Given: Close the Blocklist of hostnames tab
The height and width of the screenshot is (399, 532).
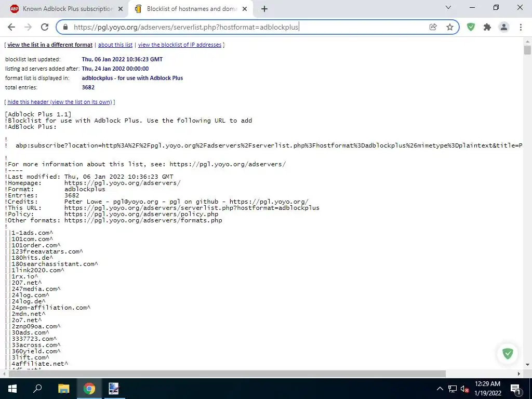Looking at the screenshot, I should pyautogui.click(x=245, y=9).
